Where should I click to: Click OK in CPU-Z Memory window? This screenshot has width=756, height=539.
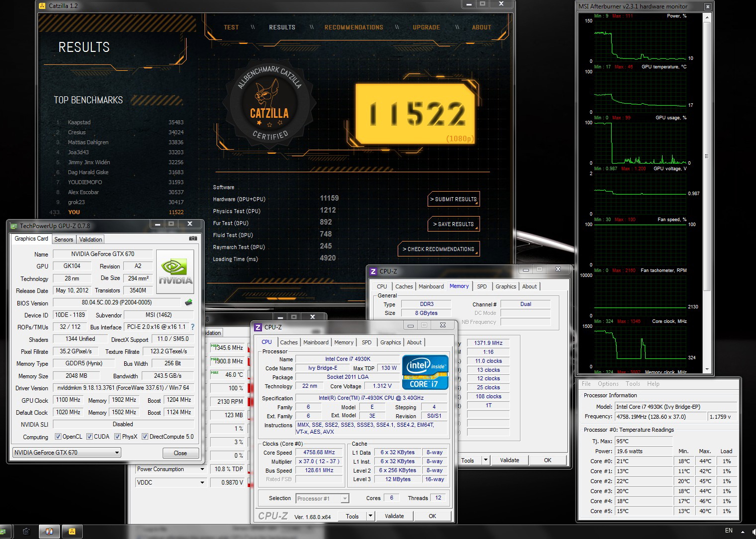(547, 460)
